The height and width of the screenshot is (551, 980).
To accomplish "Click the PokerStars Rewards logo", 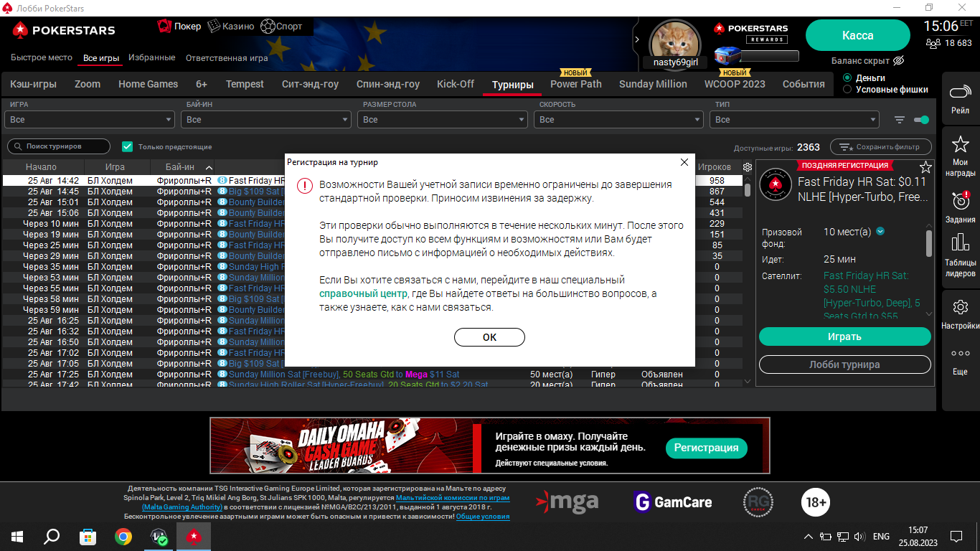I will click(x=750, y=32).
